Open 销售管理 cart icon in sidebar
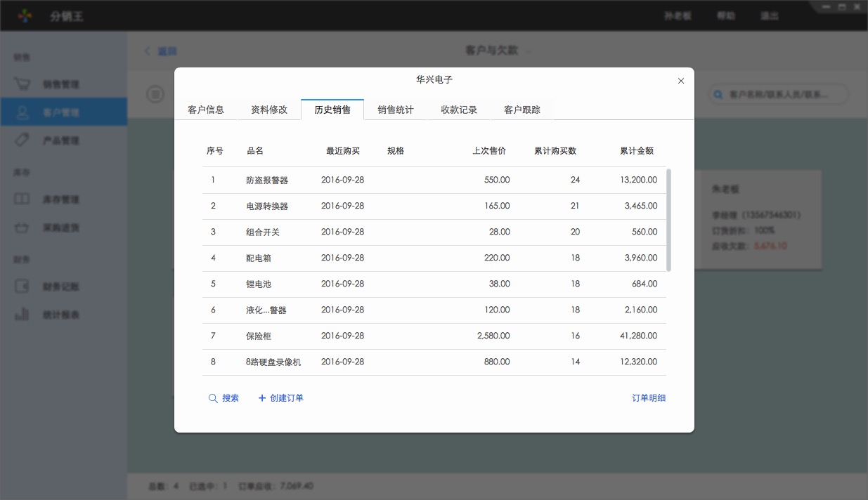 click(x=22, y=84)
